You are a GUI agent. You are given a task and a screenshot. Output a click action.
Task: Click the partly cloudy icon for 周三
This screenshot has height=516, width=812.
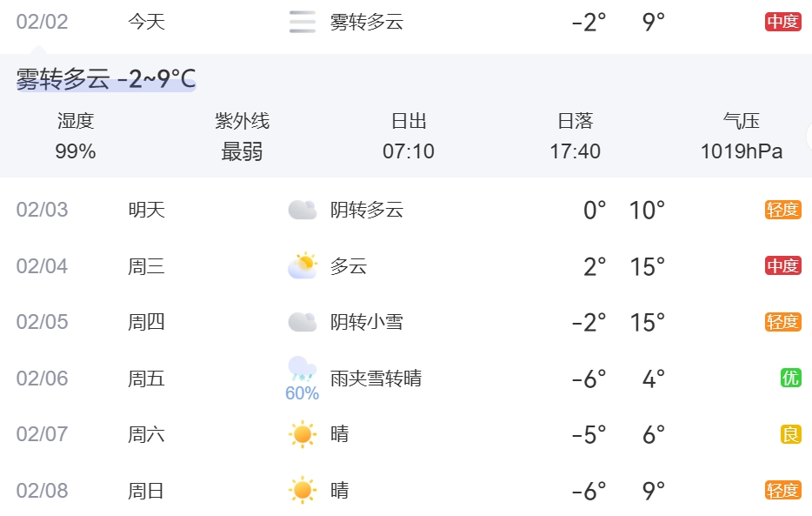pos(303,265)
